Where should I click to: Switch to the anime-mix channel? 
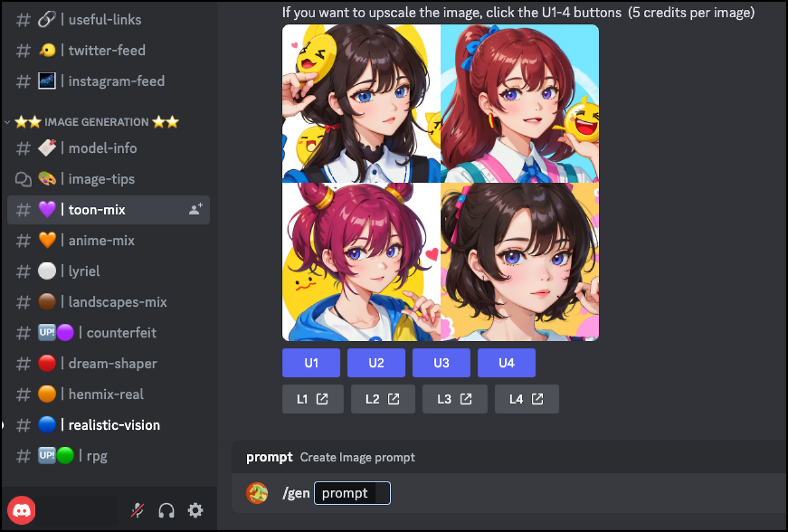pyautogui.click(x=108, y=240)
